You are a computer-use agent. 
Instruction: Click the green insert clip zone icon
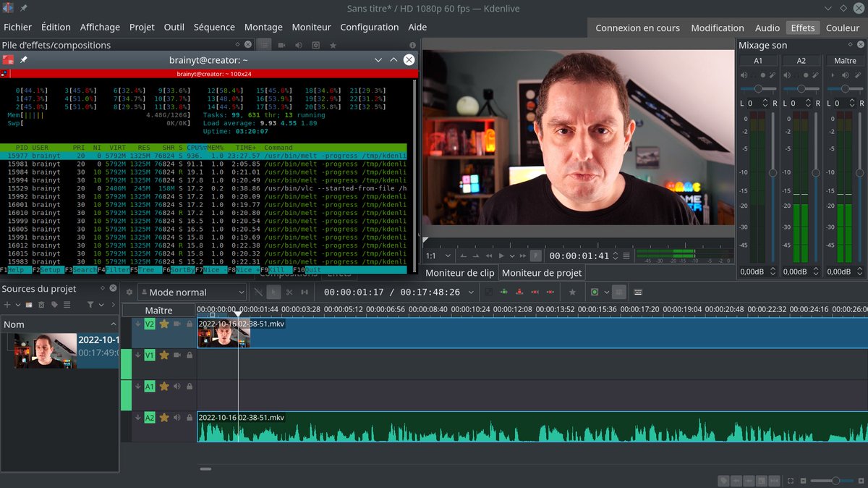[x=504, y=293]
